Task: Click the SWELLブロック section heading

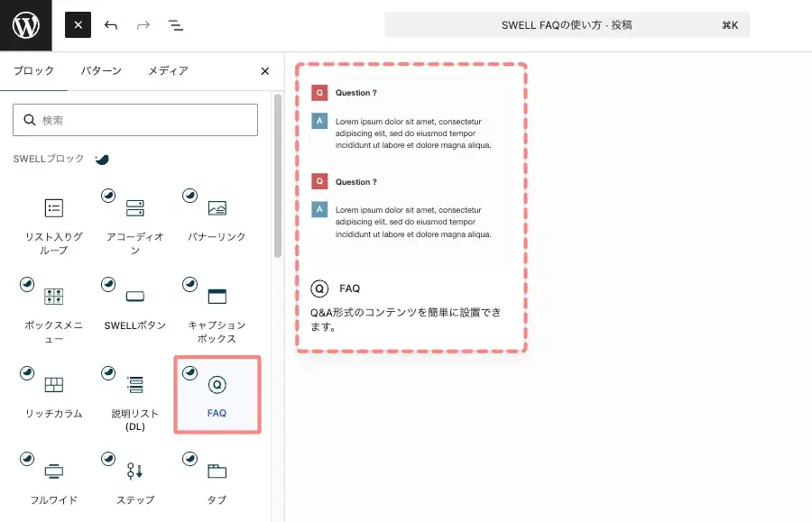Action: click(49, 159)
